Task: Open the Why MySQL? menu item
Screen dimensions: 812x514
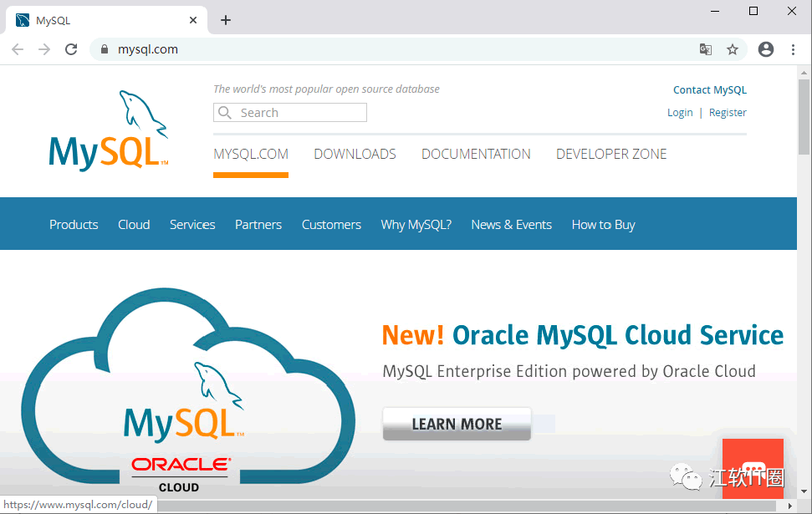Action: click(416, 225)
